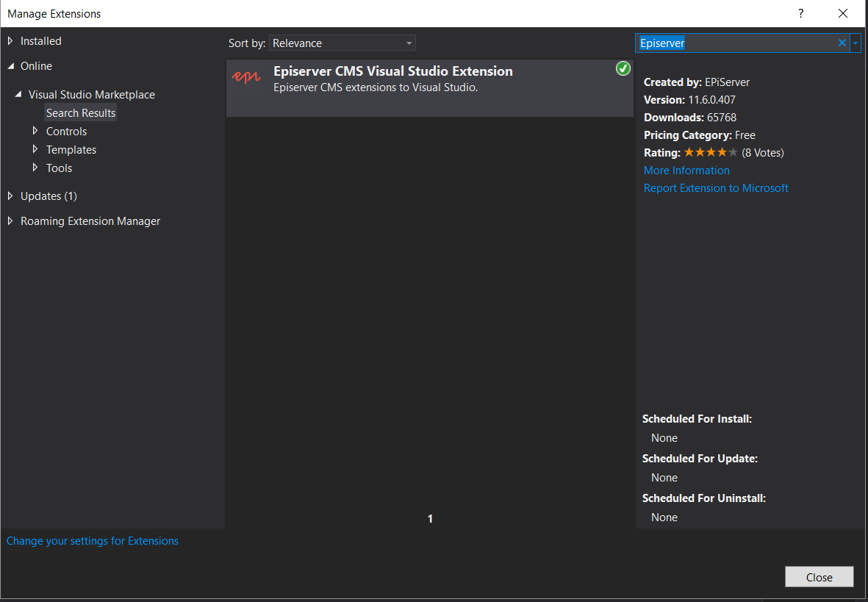868x602 pixels.
Task: Open the search box dropdown arrow
Action: click(856, 43)
